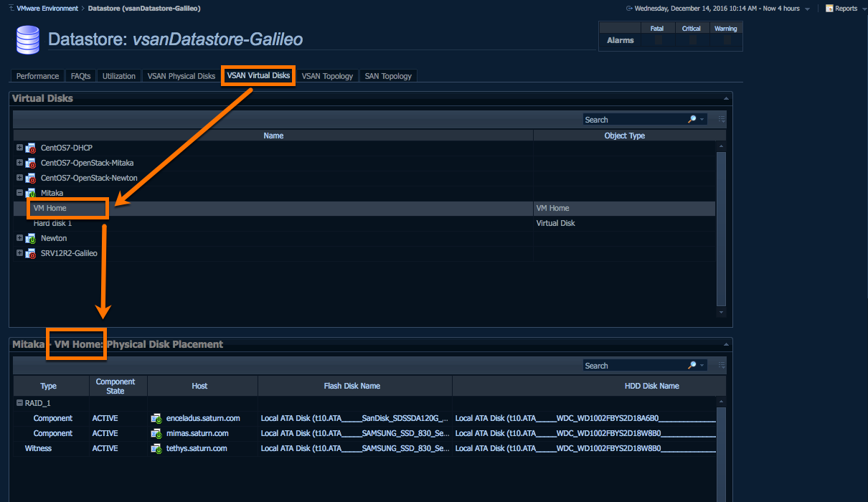Click the Physical Disk Placement search magnifier icon
Screen dimensions: 868x502
pos(692,366)
